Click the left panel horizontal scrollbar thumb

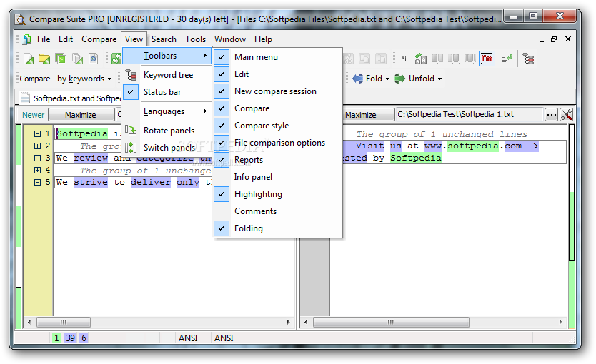pyautogui.click(x=64, y=323)
